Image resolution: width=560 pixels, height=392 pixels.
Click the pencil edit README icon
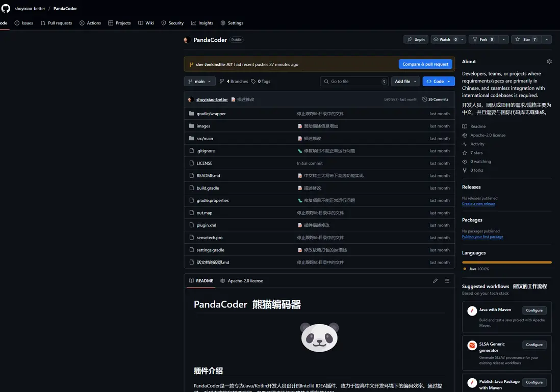click(x=435, y=281)
